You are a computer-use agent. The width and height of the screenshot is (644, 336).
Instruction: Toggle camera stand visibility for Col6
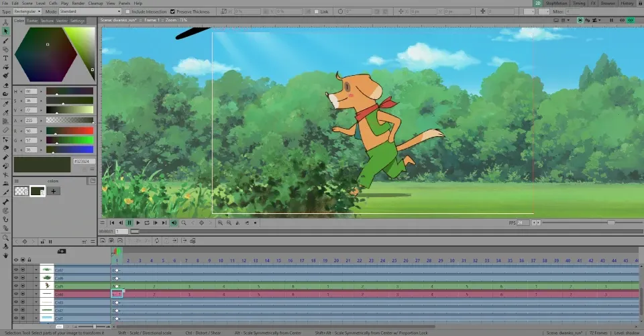[x=23, y=278]
